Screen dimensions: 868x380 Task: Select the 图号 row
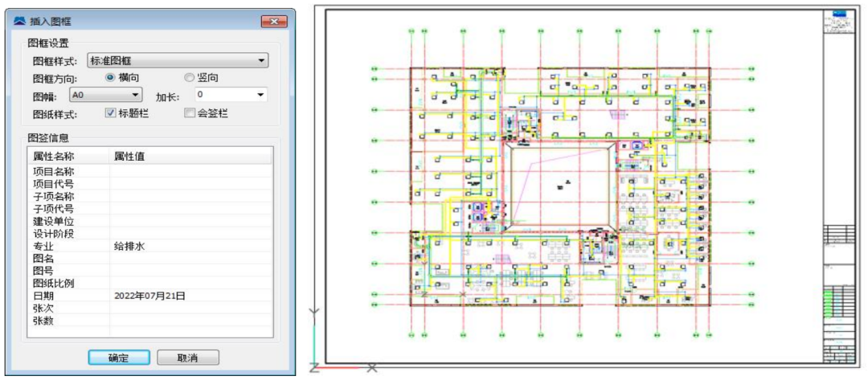click(x=149, y=271)
